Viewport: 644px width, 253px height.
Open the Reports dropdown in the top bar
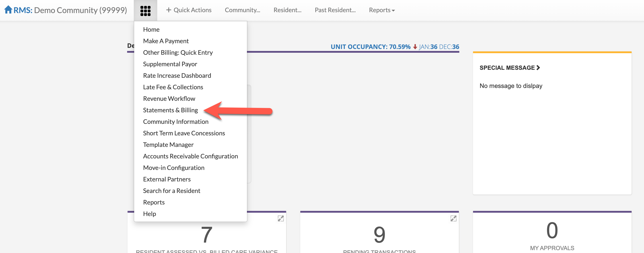click(x=382, y=10)
